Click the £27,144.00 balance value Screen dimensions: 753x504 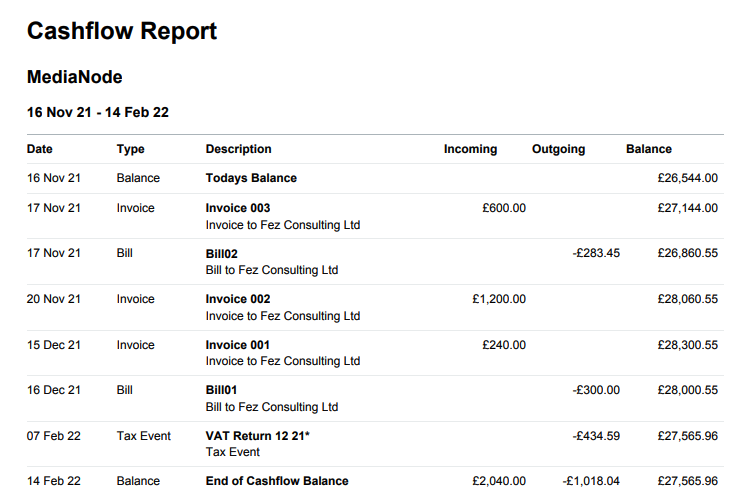pos(688,208)
